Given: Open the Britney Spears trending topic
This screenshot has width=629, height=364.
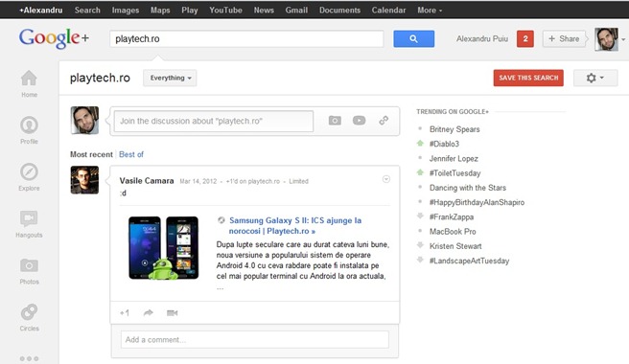Looking at the screenshot, I should click(454, 129).
